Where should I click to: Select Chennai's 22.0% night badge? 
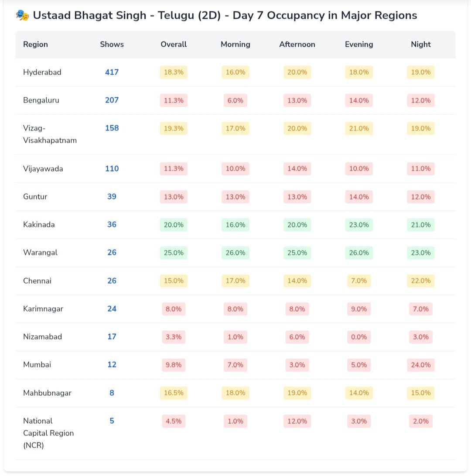pyautogui.click(x=421, y=281)
